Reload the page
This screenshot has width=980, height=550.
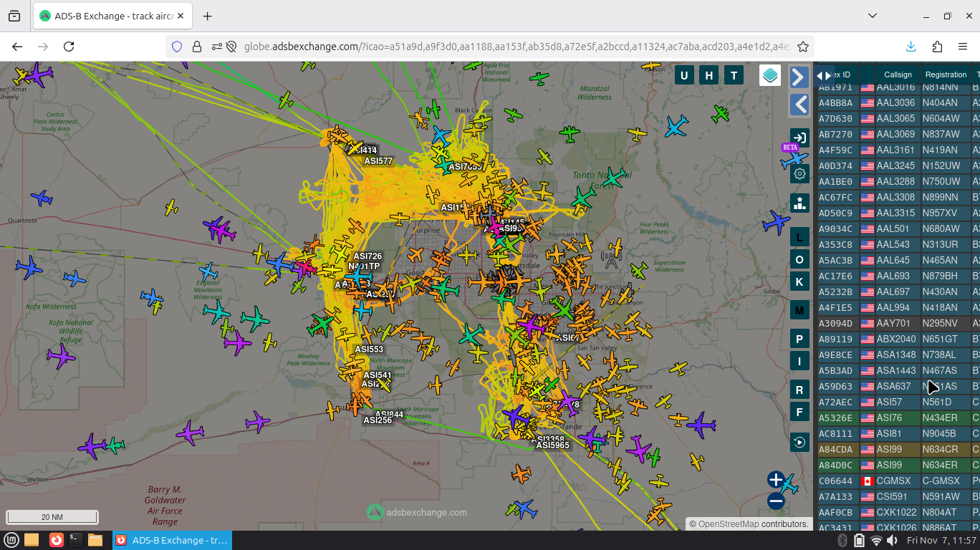pos(69,47)
